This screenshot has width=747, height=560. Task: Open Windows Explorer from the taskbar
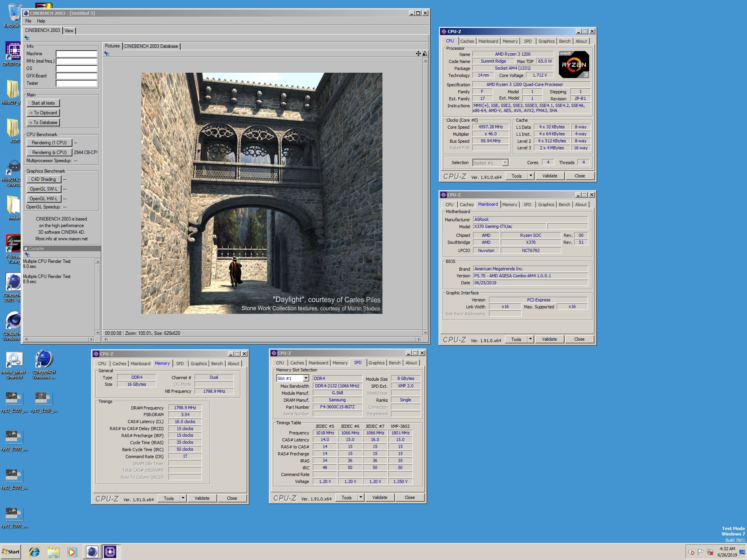point(53,552)
